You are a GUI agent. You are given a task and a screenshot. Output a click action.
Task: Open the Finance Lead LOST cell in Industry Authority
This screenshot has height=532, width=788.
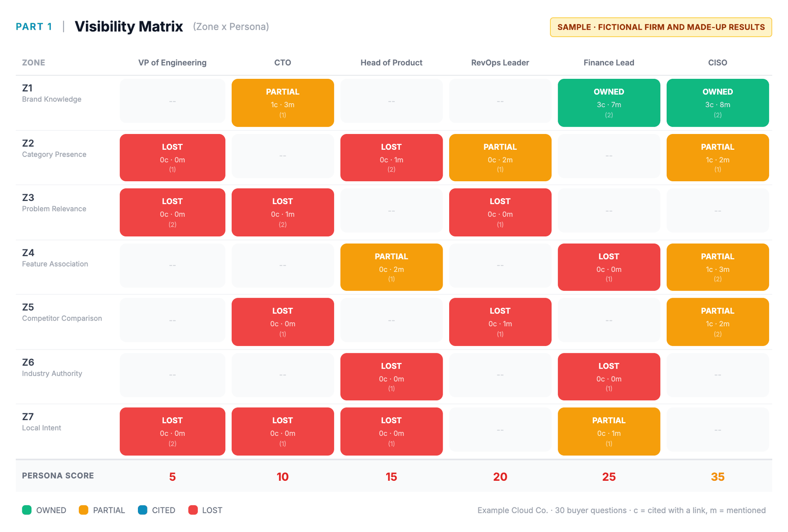tap(609, 377)
